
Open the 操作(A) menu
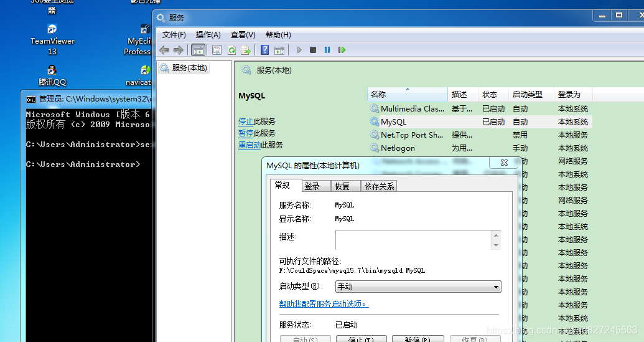(x=208, y=35)
